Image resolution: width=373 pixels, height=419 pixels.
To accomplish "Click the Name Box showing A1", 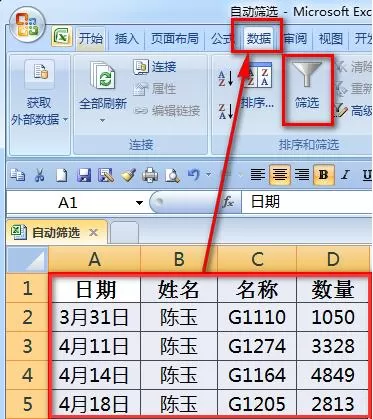I will click(x=68, y=202).
